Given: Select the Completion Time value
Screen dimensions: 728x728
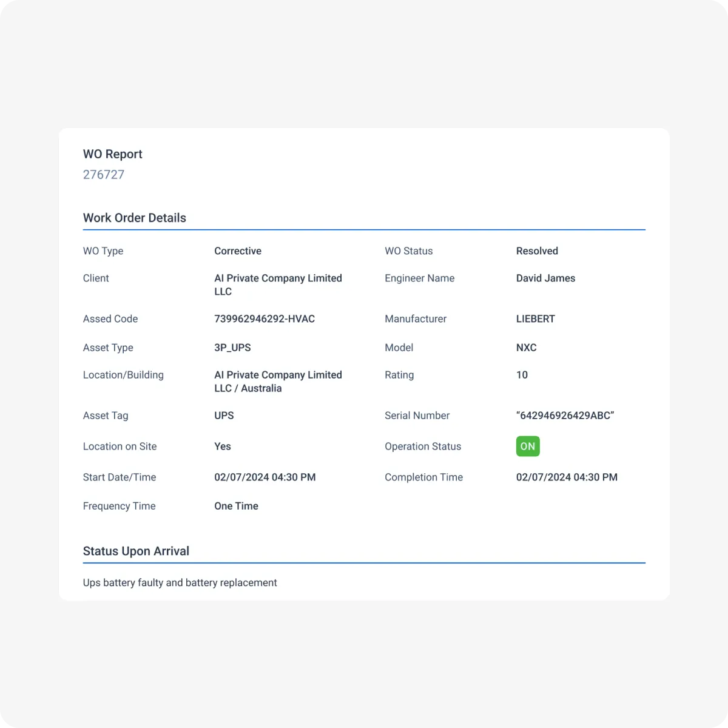Looking at the screenshot, I should point(567,477).
